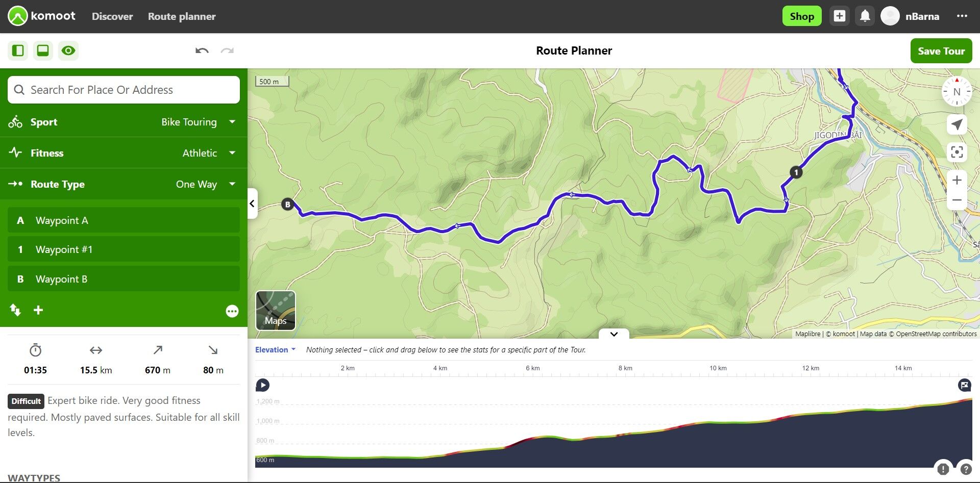Center map on current location arrow

[x=957, y=124]
